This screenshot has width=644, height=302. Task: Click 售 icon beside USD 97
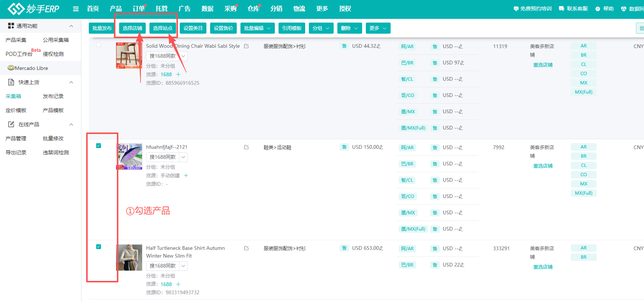pyautogui.click(x=435, y=63)
